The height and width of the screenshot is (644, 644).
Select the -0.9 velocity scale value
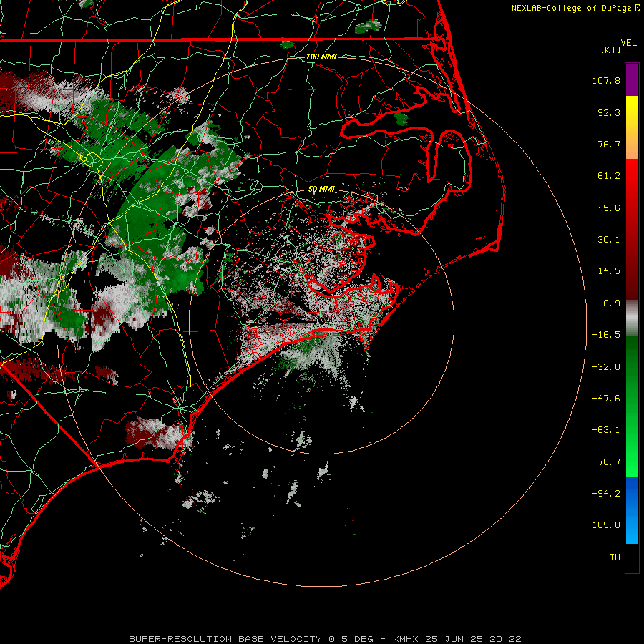point(609,303)
